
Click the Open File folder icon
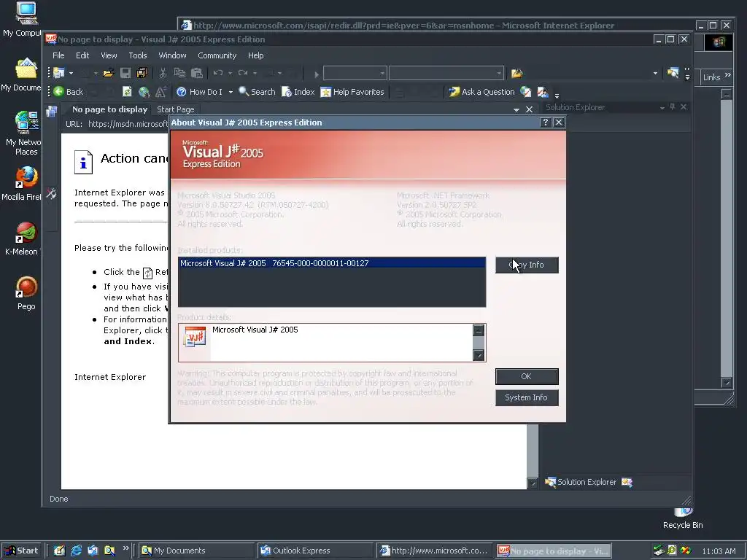point(108,73)
